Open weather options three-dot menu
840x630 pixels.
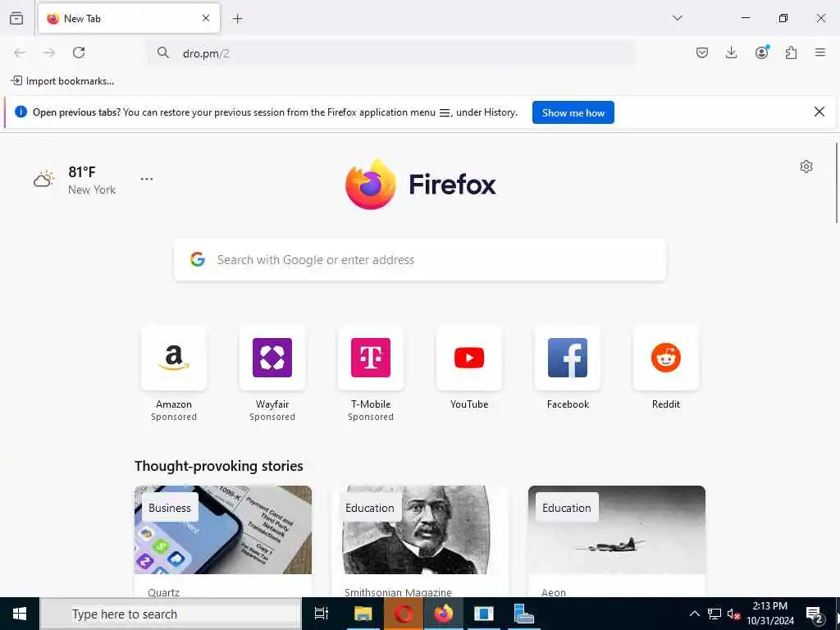147,179
